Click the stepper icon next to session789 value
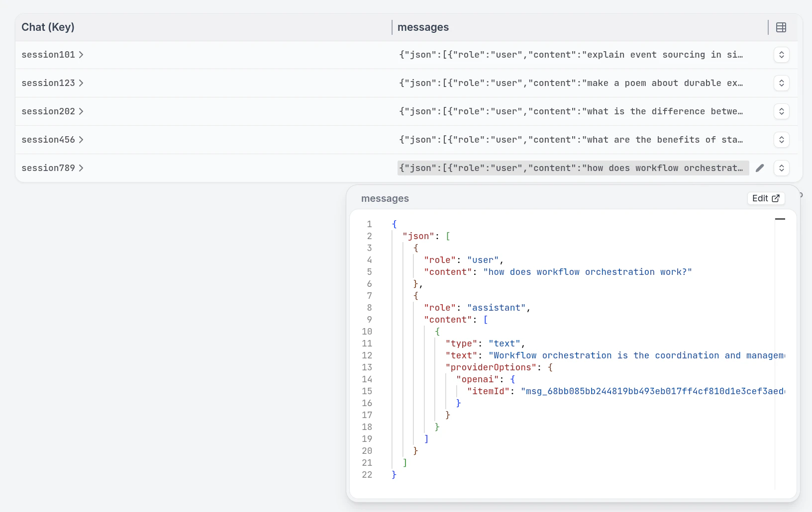Viewport: 812px width, 512px height. coord(782,168)
